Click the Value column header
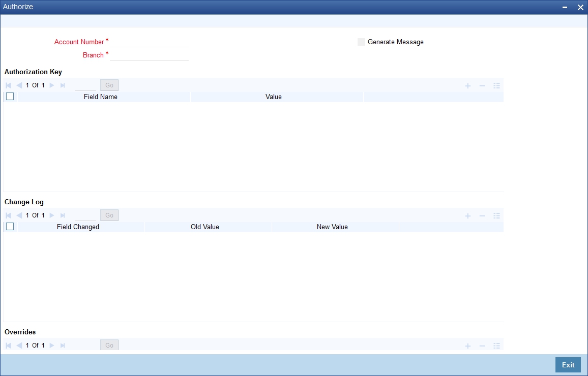Image resolution: width=588 pixels, height=376 pixels. coord(273,97)
